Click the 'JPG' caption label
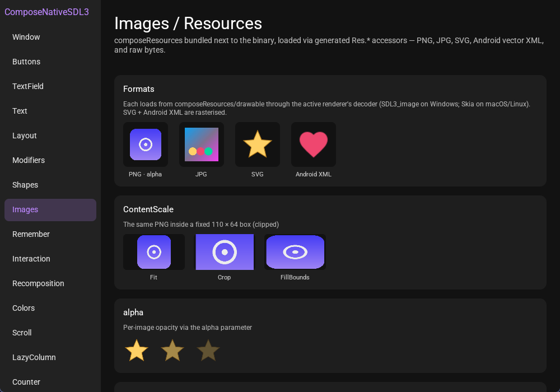 click(202, 174)
